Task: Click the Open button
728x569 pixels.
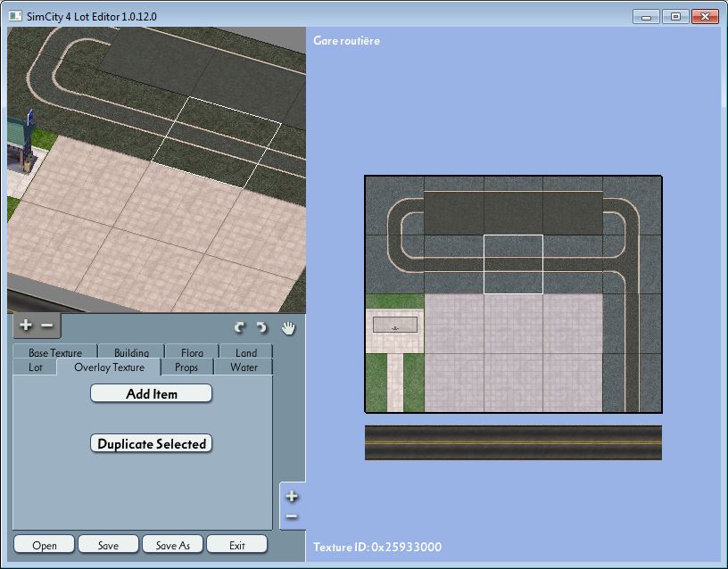Action: click(44, 545)
